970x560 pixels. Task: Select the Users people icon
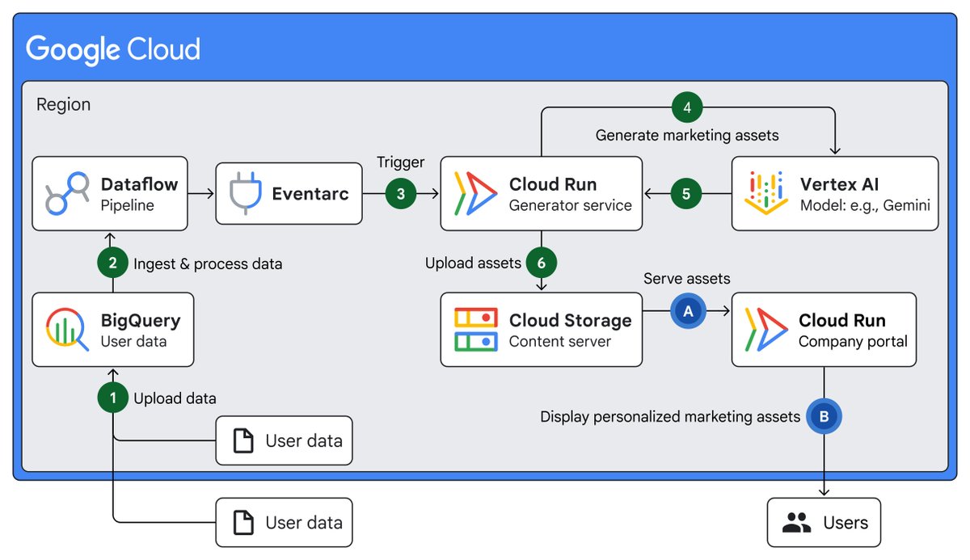795,523
